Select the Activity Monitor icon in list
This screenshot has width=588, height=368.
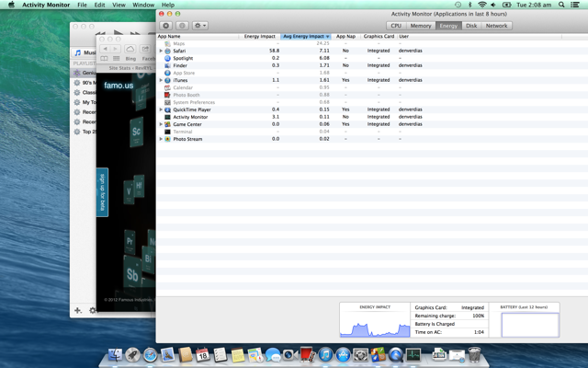pos(167,117)
